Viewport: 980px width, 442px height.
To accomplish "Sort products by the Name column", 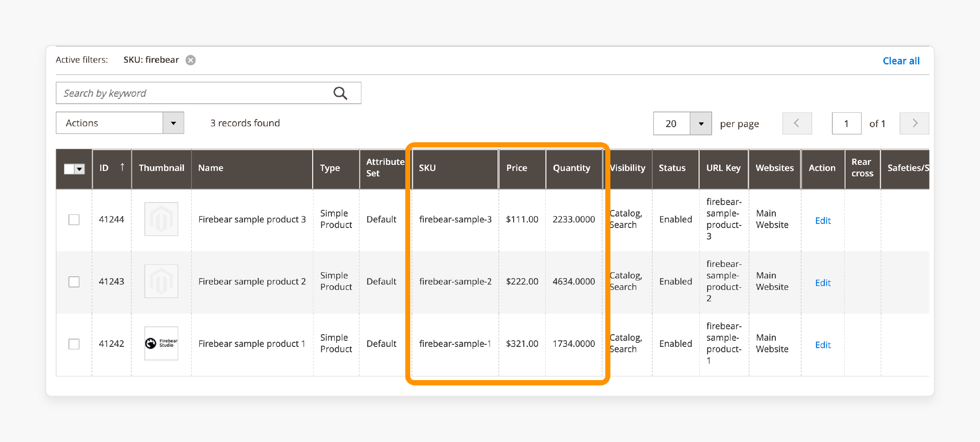I will click(x=210, y=168).
